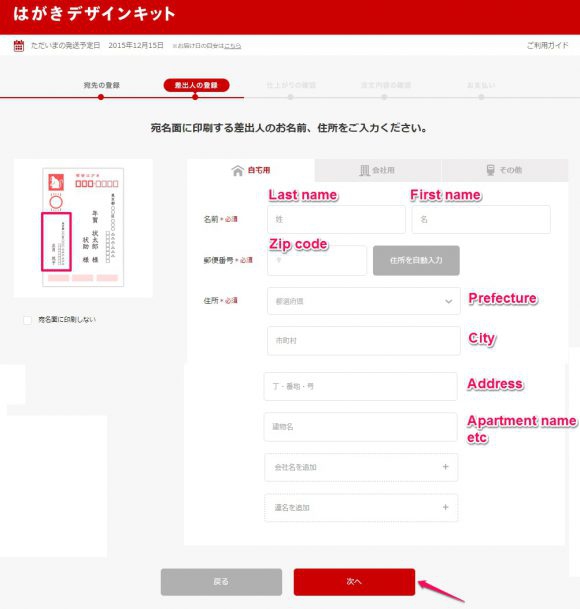580x609 pixels.
Task: Click the last name 姓 input field
Action: pos(336,219)
